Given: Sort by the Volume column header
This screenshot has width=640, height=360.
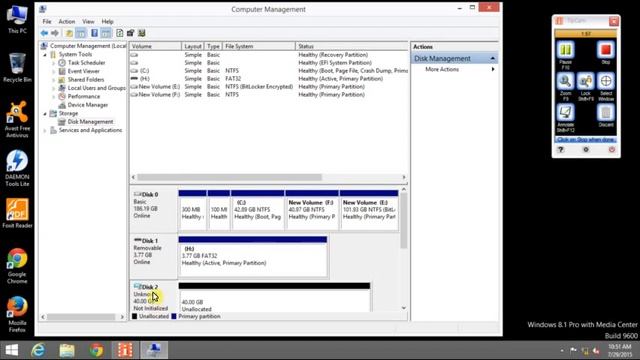Looking at the screenshot, I should click(156, 46).
